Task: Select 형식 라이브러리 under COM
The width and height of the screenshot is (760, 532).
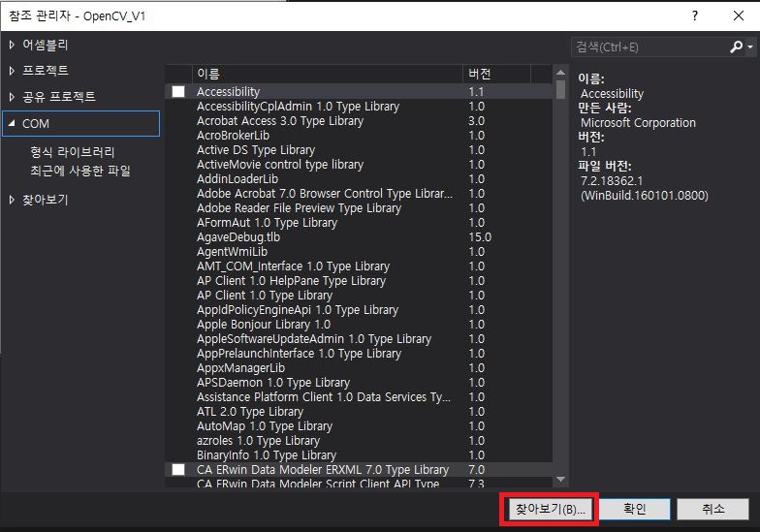Action: point(73,152)
